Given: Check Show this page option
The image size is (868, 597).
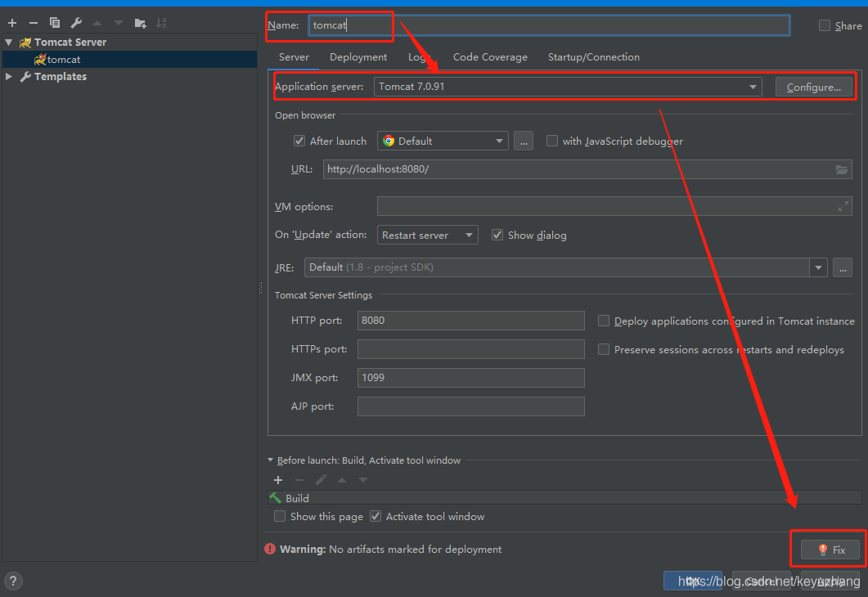Looking at the screenshot, I should point(280,516).
